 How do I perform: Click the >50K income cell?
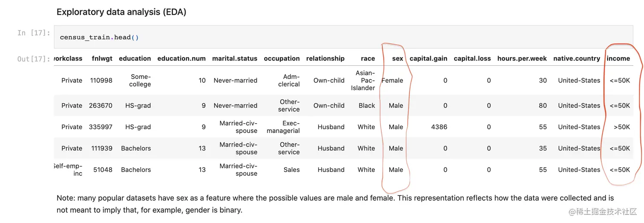tap(621, 127)
